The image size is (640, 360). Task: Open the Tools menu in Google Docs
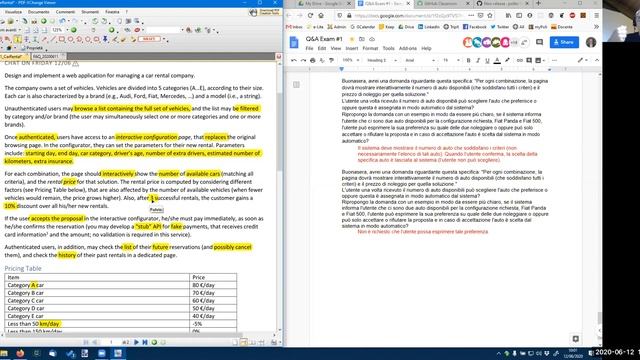tap(389, 48)
